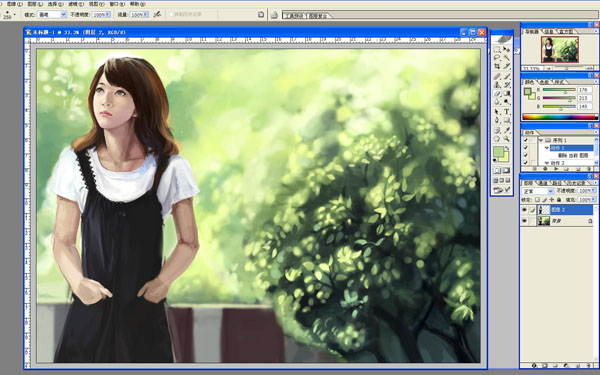Select the Blur tool
Image resolution: width=600 pixels, height=375 pixels.
tap(497, 102)
